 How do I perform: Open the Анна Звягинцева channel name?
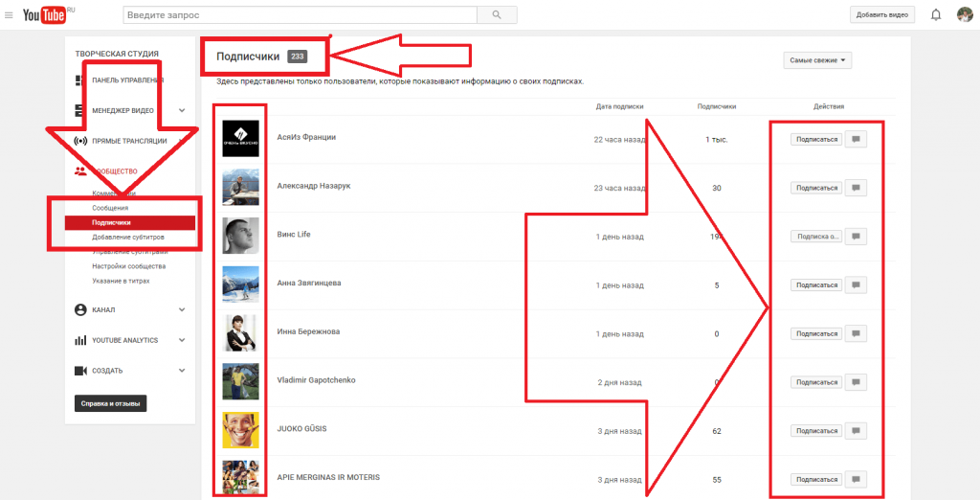[309, 283]
